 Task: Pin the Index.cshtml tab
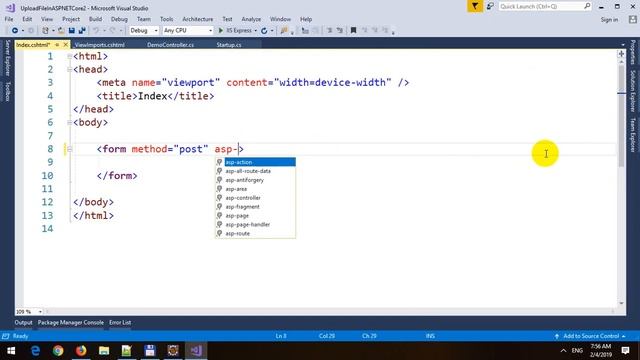pos(57,45)
